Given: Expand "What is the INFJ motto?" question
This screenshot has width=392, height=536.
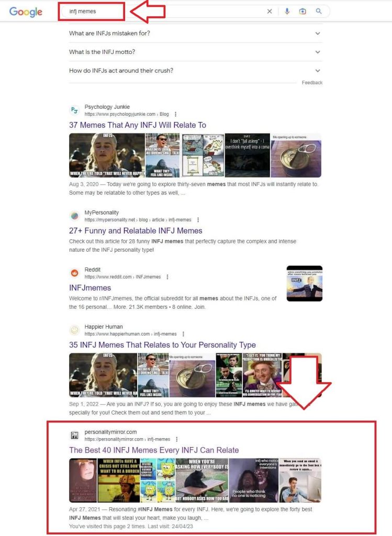Looking at the screenshot, I should (x=196, y=52).
